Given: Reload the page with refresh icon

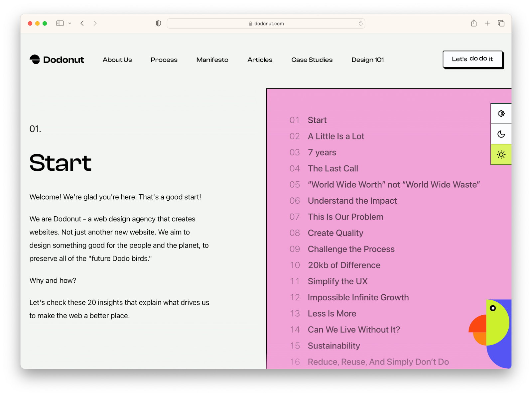Looking at the screenshot, I should (360, 23).
